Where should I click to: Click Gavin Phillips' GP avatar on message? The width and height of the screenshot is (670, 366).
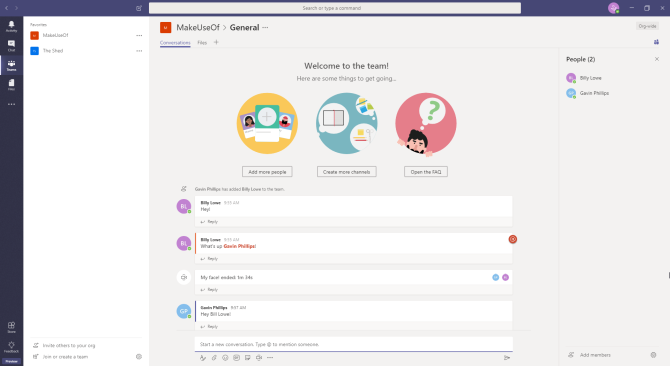[x=184, y=311]
